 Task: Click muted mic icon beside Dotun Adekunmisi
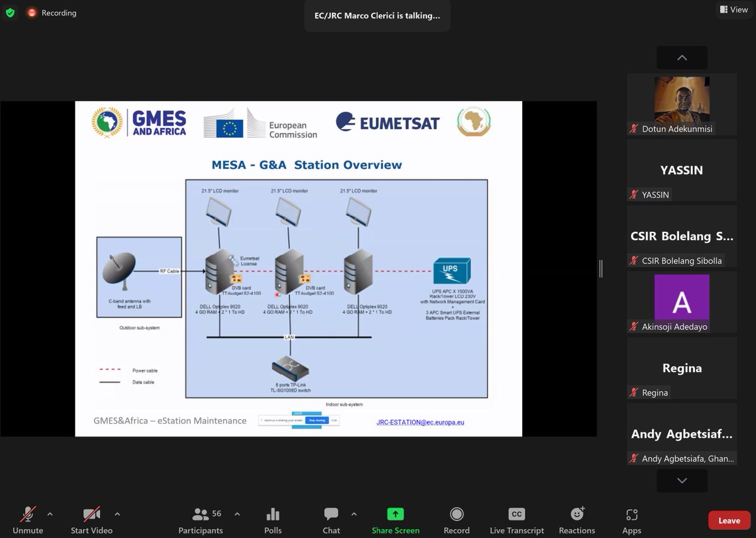(634, 129)
